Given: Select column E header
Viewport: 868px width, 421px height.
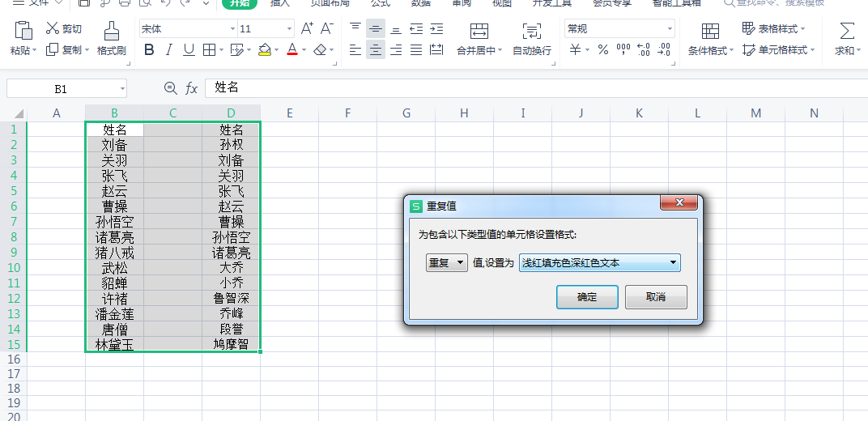Looking at the screenshot, I should point(290,113).
